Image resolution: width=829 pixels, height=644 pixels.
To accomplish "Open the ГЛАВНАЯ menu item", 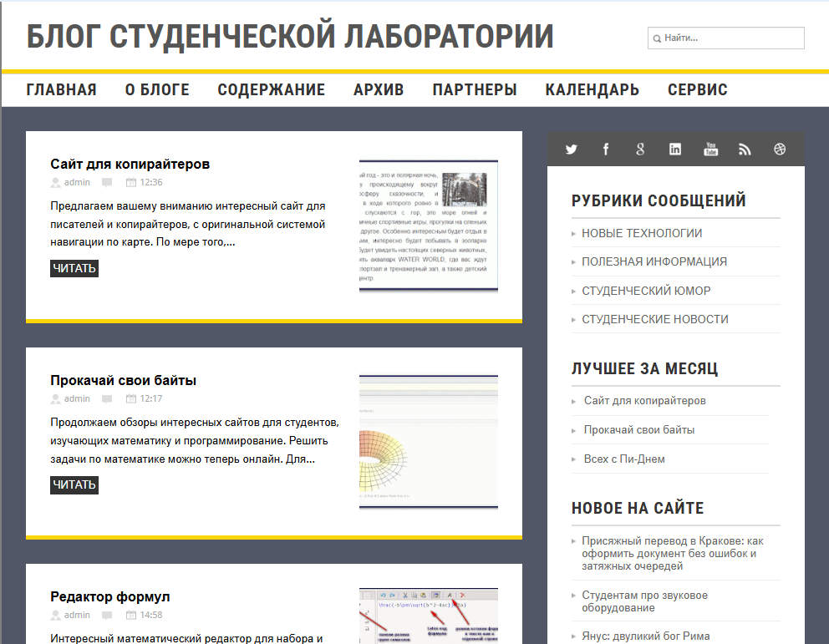I will point(62,89).
